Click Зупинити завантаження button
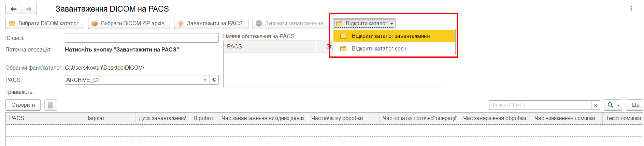The height and width of the screenshot is (146, 644). point(290,24)
